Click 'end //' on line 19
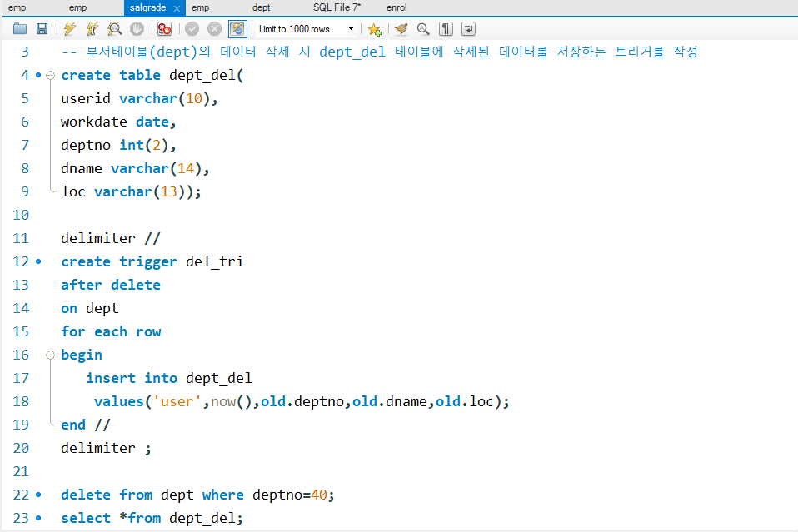This screenshot has height=532, width=798. click(86, 425)
